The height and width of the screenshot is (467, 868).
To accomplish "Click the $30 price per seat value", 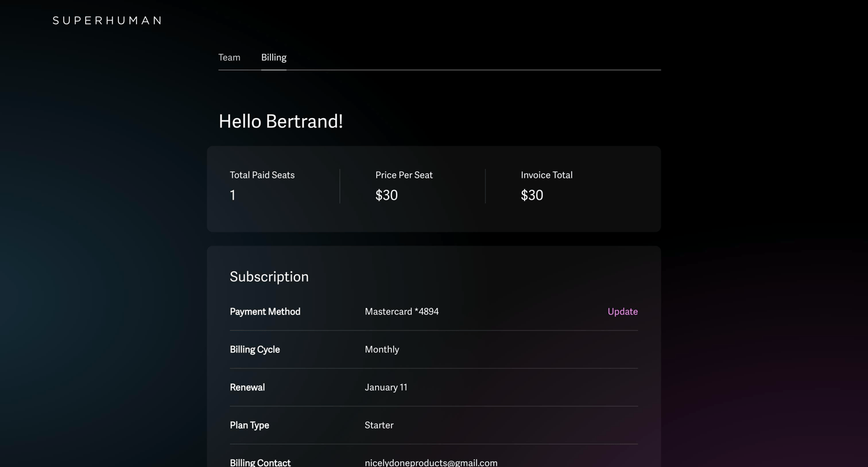I will click(x=386, y=195).
